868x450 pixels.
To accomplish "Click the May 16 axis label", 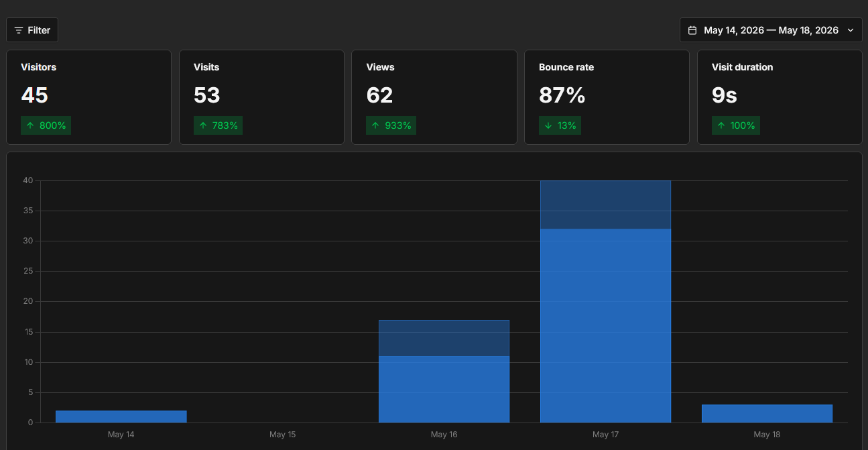I will (444, 435).
